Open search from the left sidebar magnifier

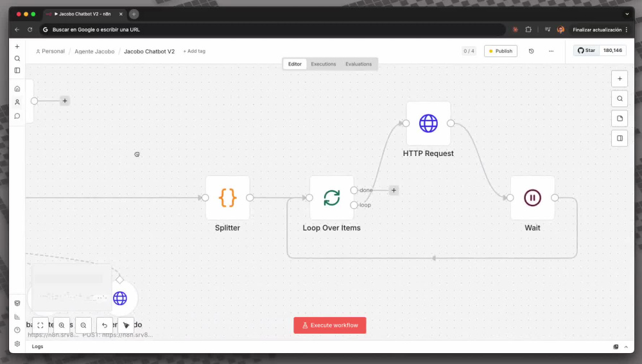[x=17, y=58]
